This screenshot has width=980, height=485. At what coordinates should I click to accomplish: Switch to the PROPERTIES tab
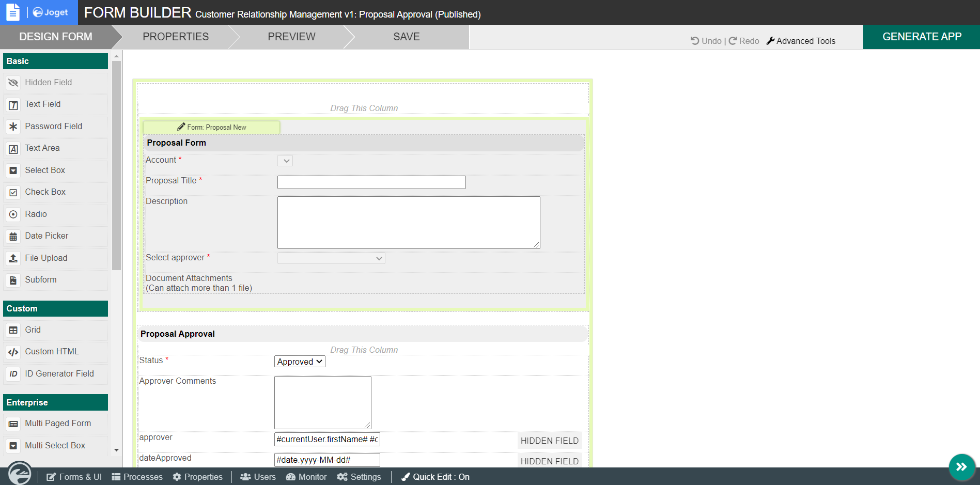tap(175, 36)
